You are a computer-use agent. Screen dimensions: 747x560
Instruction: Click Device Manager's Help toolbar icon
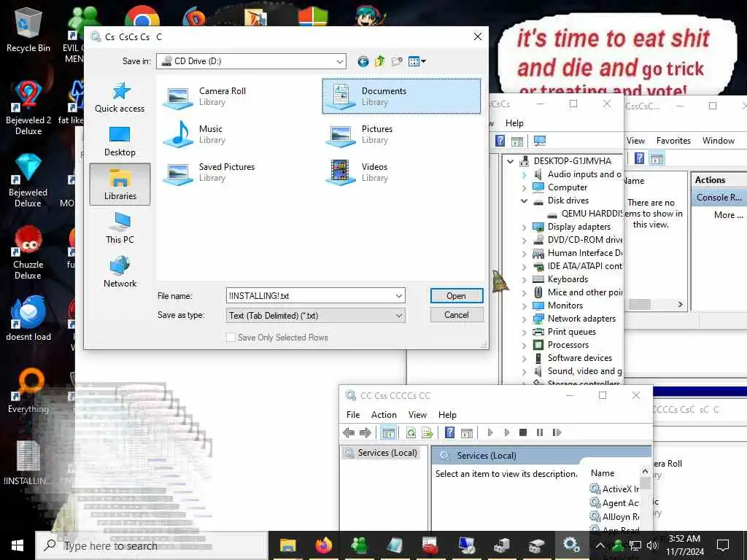pos(500,141)
